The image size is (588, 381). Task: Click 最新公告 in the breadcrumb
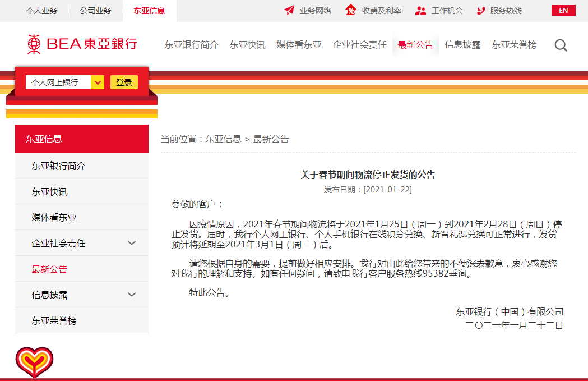coord(271,139)
